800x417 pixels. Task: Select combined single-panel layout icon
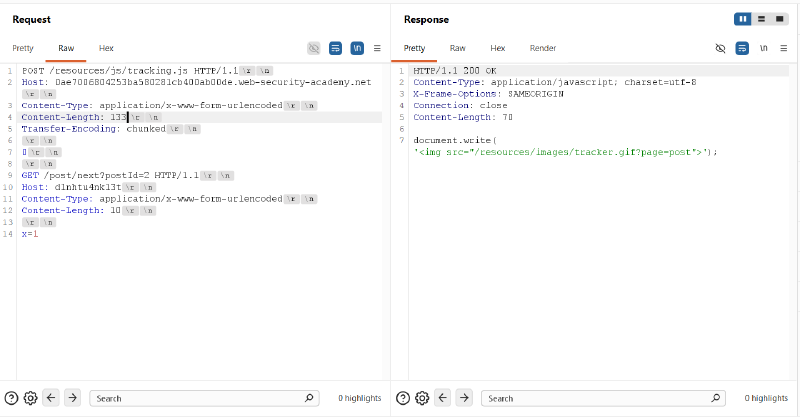click(x=780, y=19)
